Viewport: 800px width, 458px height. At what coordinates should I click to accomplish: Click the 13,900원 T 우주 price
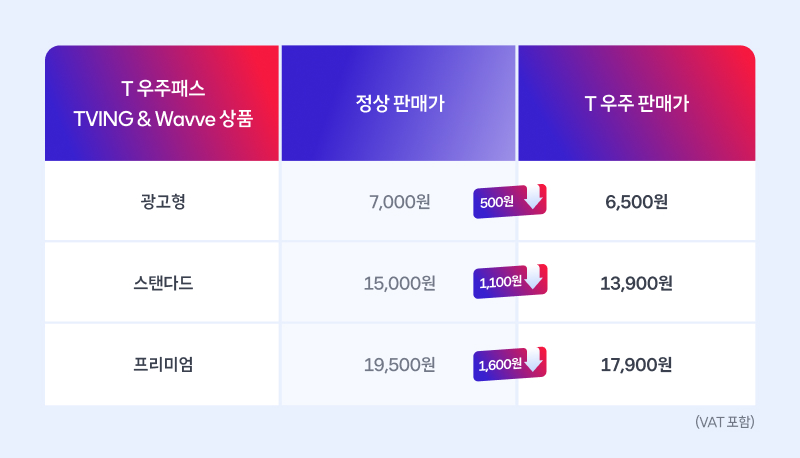[636, 283]
